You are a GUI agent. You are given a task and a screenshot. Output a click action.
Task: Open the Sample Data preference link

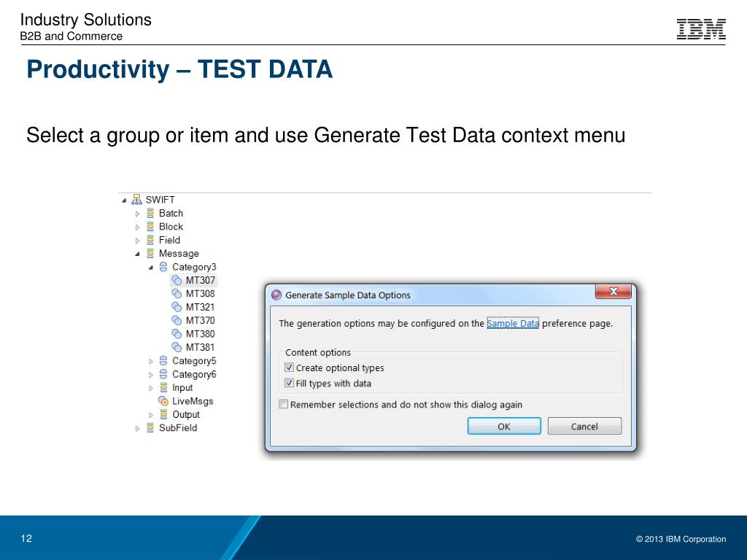click(513, 323)
